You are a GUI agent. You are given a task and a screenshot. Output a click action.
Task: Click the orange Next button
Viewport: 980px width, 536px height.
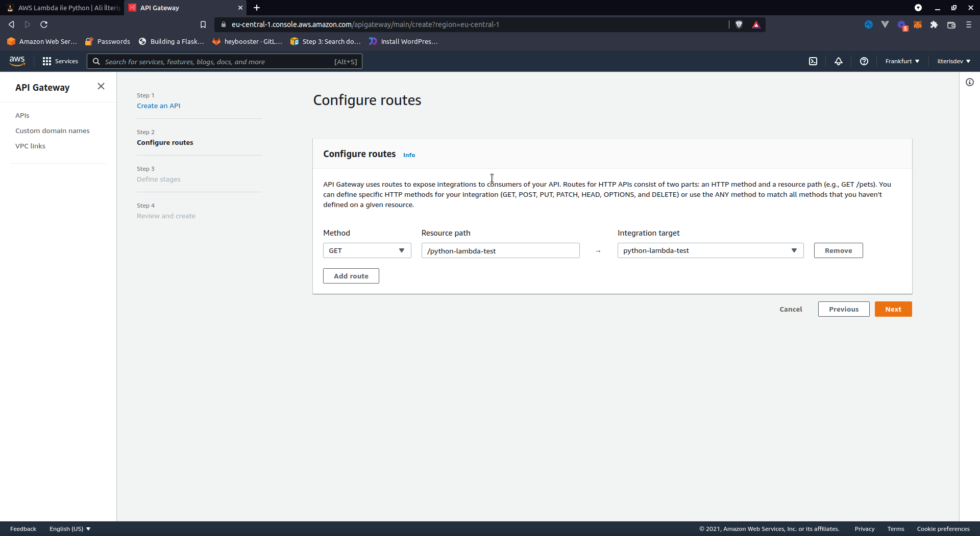893,309
